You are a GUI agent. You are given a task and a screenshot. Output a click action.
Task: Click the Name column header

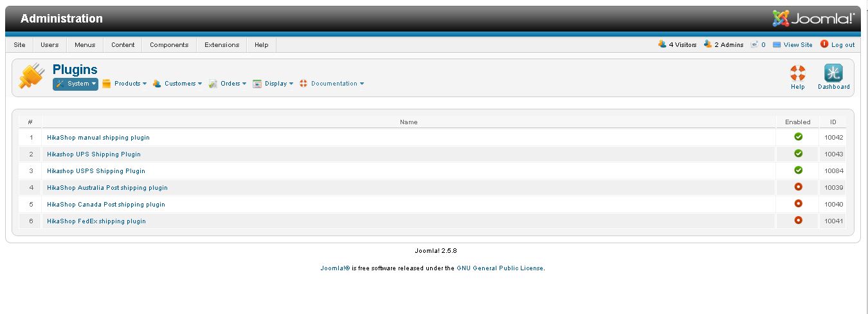click(409, 122)
